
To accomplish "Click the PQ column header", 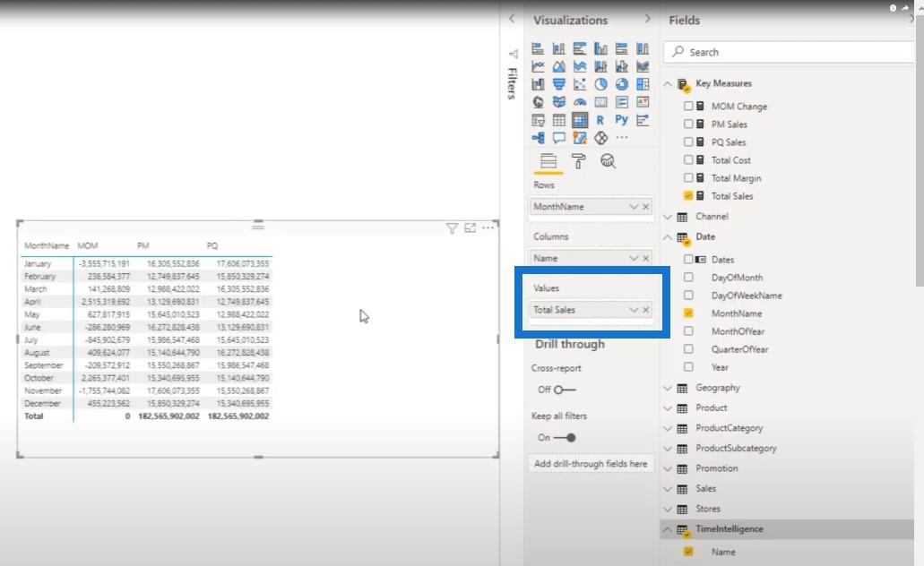I will pyautogui.click(x=212, y=245).
